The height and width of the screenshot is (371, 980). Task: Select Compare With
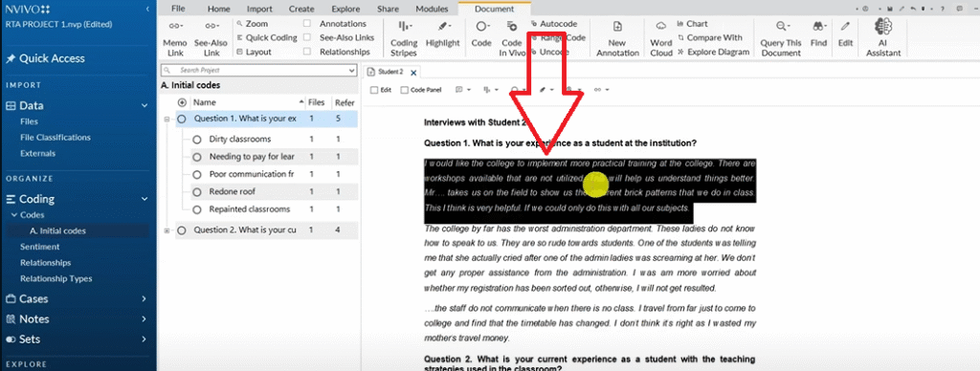pyautogui.click(x=710, y=37)
